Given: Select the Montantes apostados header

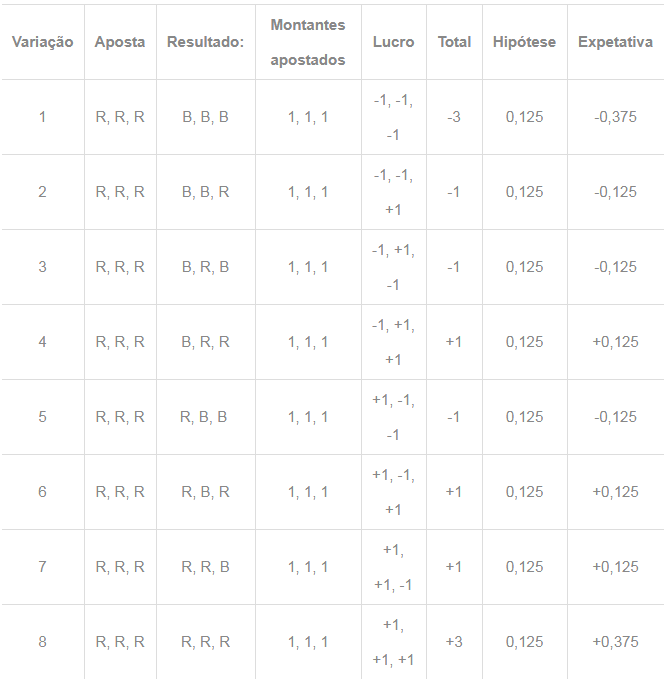Looking at the screenshot, I should coord(308,42).
